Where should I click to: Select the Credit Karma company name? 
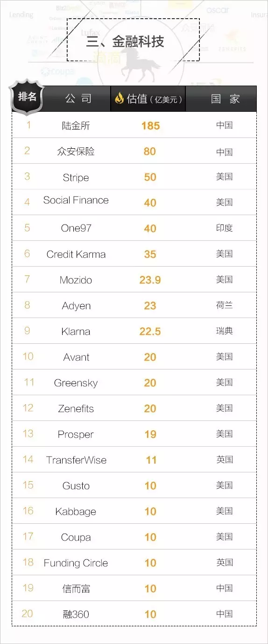tap(76, 254)
